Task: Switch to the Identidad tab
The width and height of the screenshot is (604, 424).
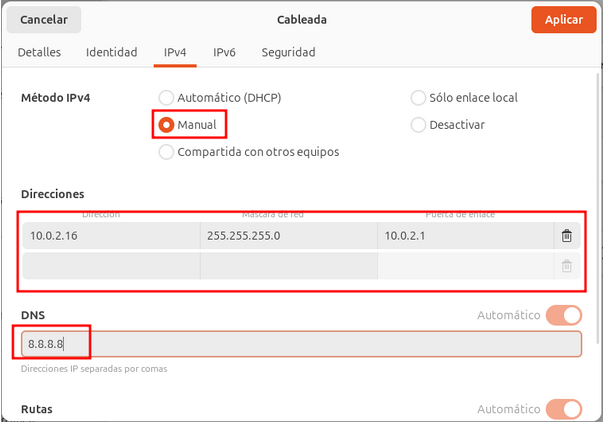Action: pos(112,52)
